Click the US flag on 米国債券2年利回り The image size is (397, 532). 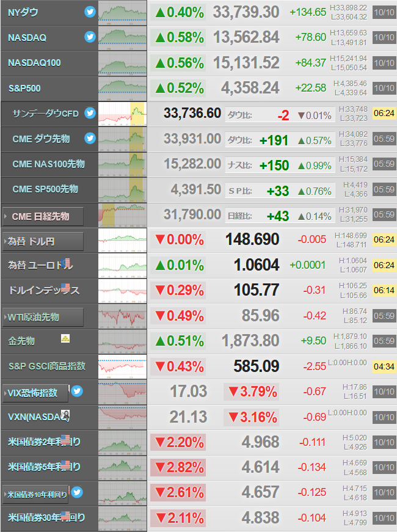(65, 439)
